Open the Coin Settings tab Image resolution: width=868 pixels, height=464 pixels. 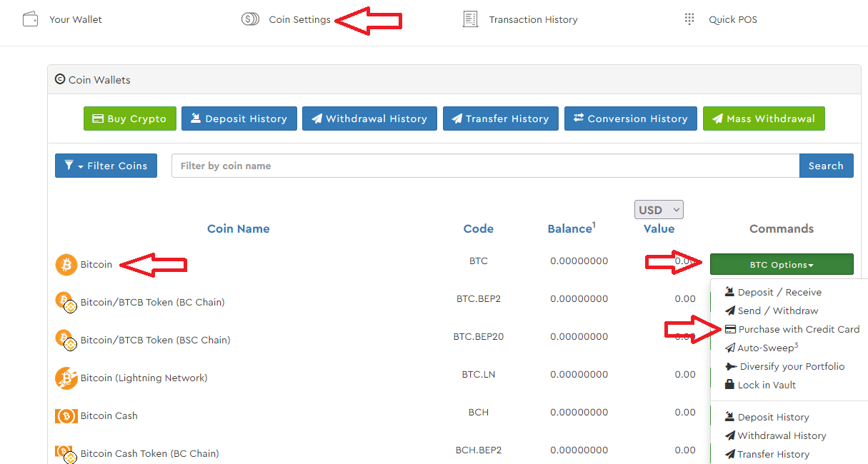(x=299, y=19)
